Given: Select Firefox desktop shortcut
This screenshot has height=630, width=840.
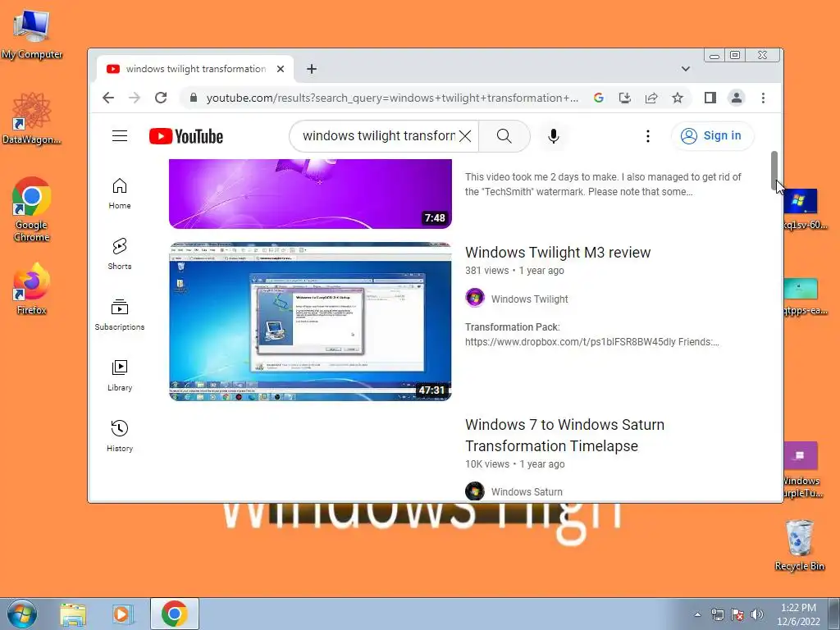Looking at the screenshot, I should tap(32, 288).
